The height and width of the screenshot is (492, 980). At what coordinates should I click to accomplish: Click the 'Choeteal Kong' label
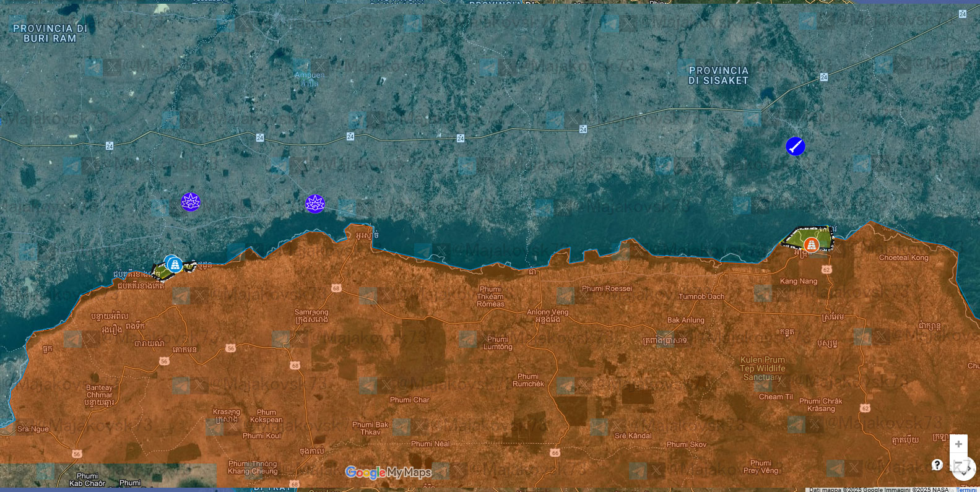point(904,257)
